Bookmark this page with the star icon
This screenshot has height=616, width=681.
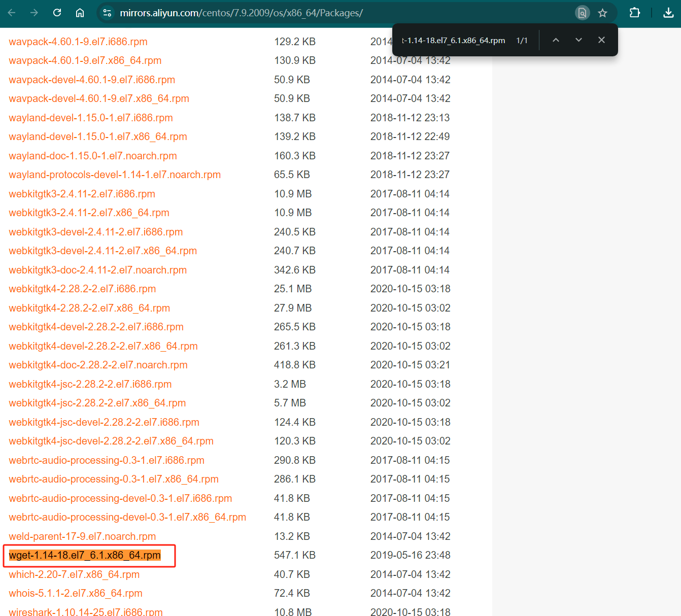pos(602,13)
